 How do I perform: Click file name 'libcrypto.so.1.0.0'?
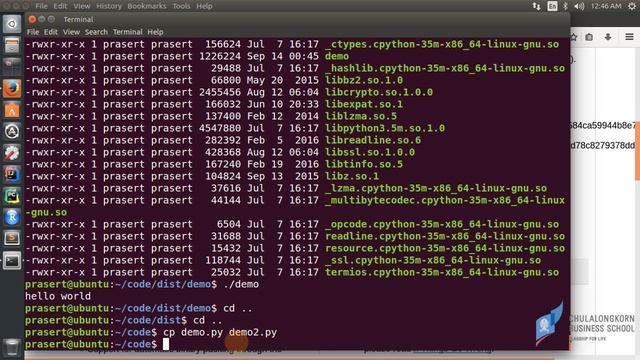(379, 92)
